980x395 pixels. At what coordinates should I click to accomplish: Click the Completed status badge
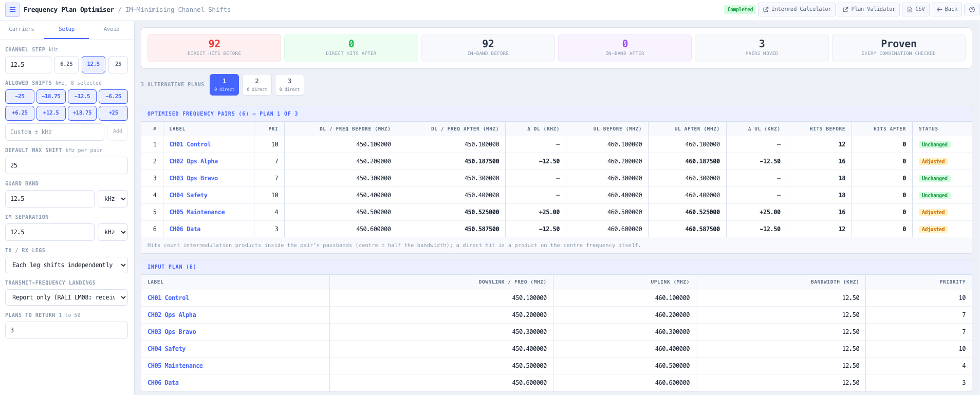(740, 9)
